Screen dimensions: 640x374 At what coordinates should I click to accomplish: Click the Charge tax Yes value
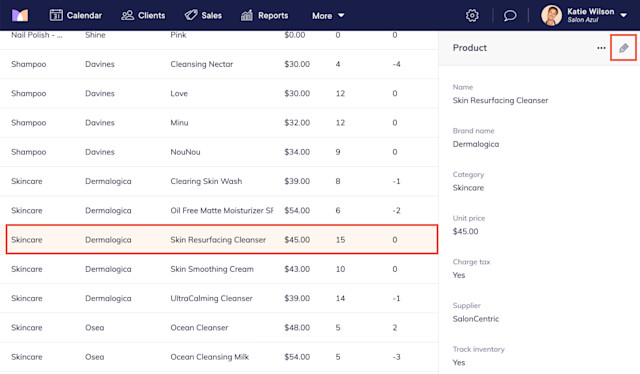[459, 275]
